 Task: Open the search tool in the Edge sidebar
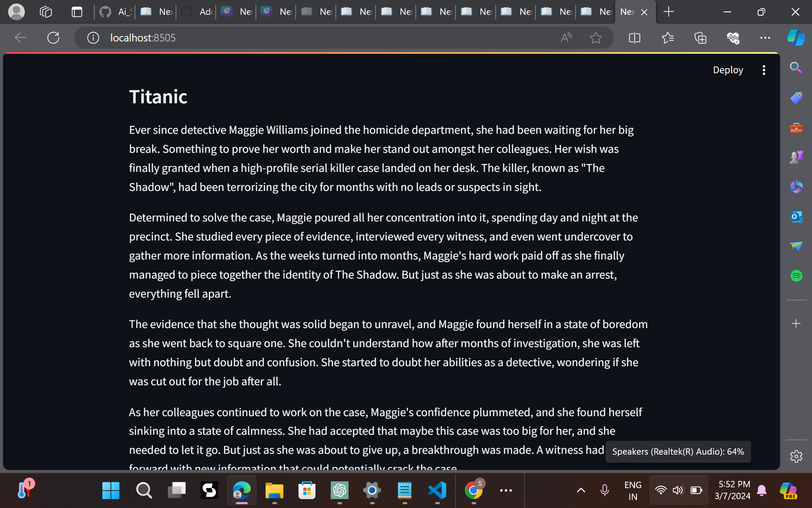coord(796,67)
